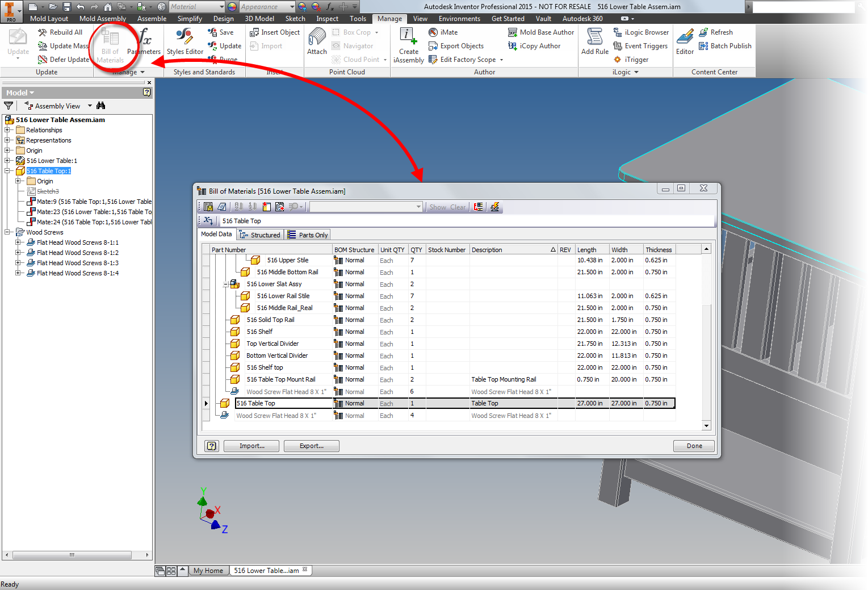Screen dimensions: 868x590
Task: Open the Vault ribbon tab
Action: click(543, 19)
